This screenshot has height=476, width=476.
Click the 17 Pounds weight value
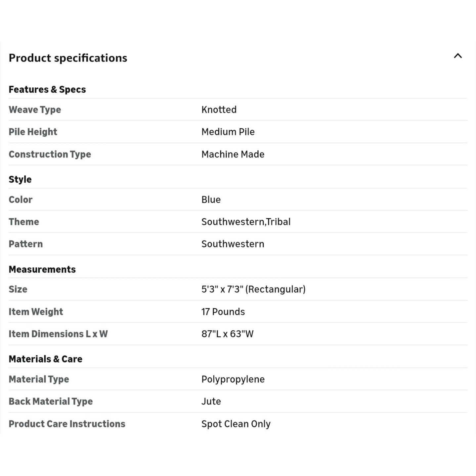click(x=223, y=312)
